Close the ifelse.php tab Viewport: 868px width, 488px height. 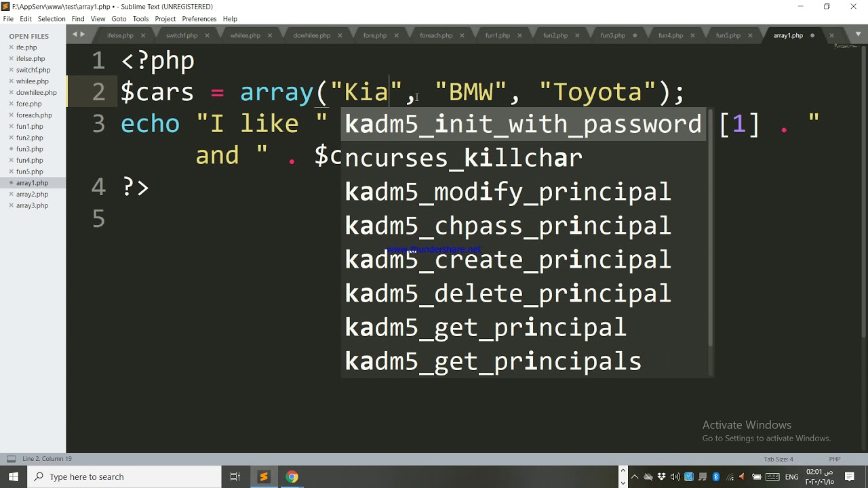click(x=143, y=35)
